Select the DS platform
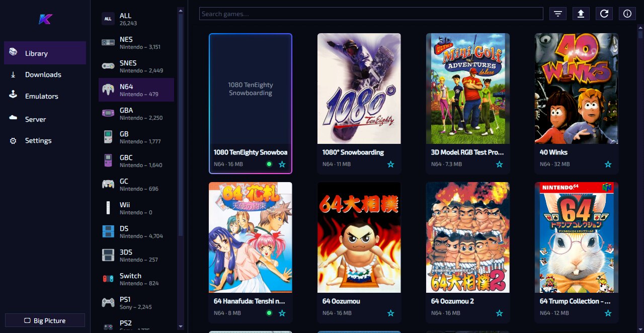 tap(136, 232)
